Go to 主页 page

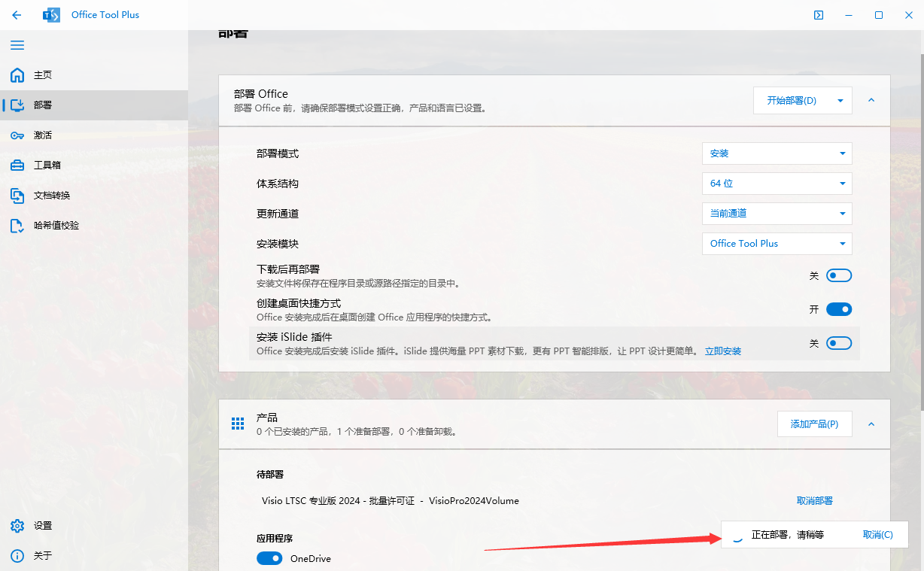(94, 75)
